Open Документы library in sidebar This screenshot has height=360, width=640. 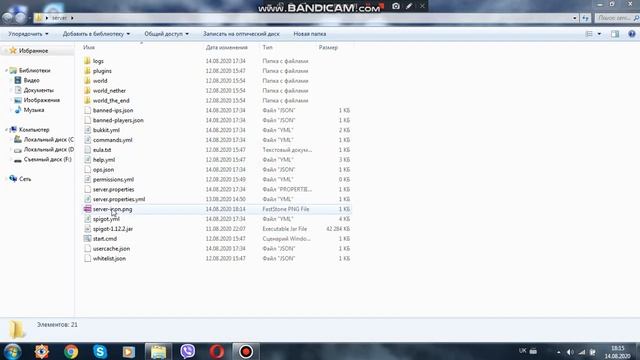coord(38,90)
